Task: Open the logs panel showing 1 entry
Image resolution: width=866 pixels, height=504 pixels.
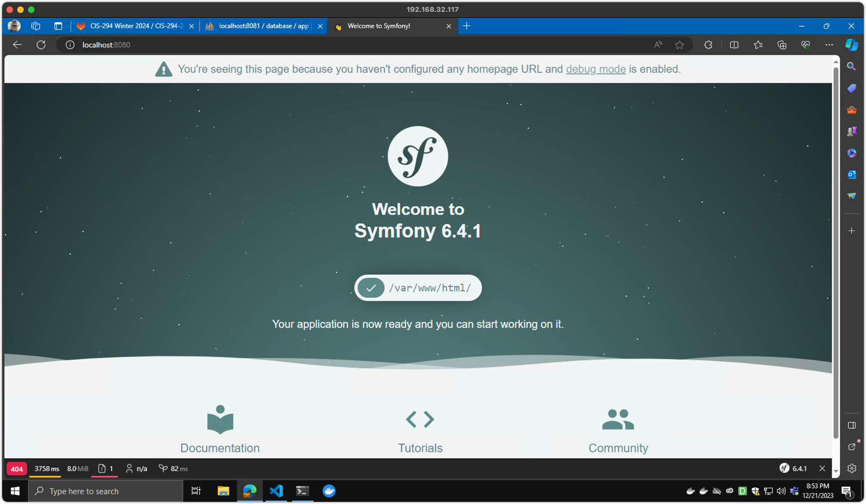Action: (x=106, y=468)
